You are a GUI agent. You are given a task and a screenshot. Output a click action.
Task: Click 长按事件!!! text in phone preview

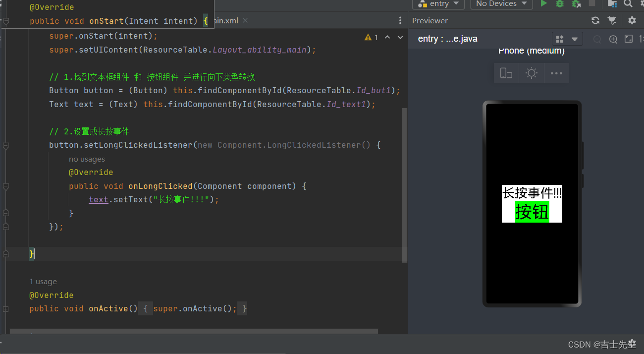click(532, 193)
